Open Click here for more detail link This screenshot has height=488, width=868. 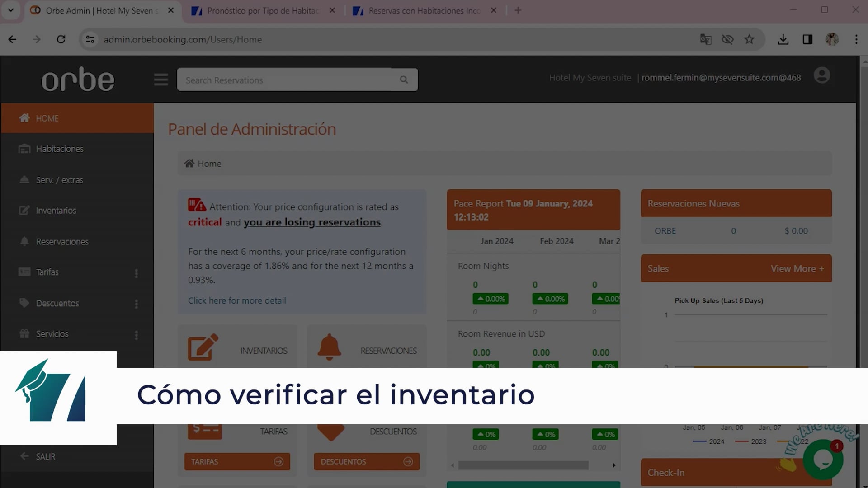237,300
